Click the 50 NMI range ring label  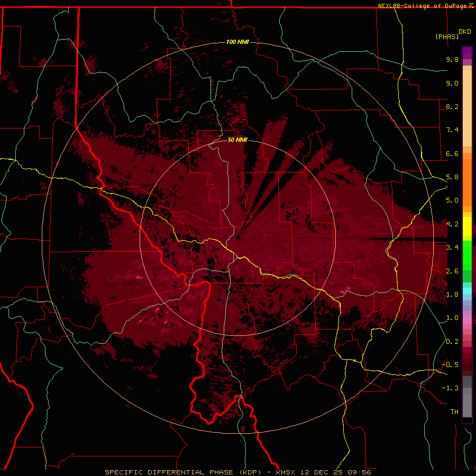tap(237, 140)
